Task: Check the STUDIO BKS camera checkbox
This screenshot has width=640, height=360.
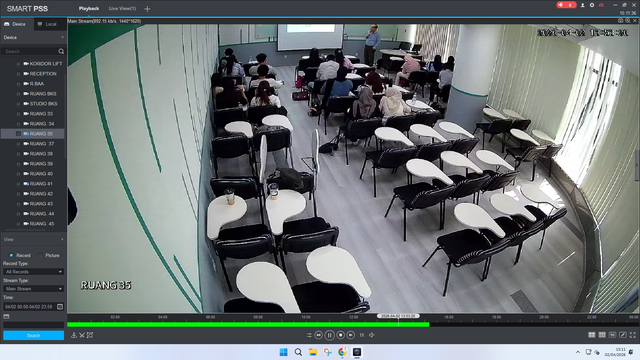Action: [18, 104]
